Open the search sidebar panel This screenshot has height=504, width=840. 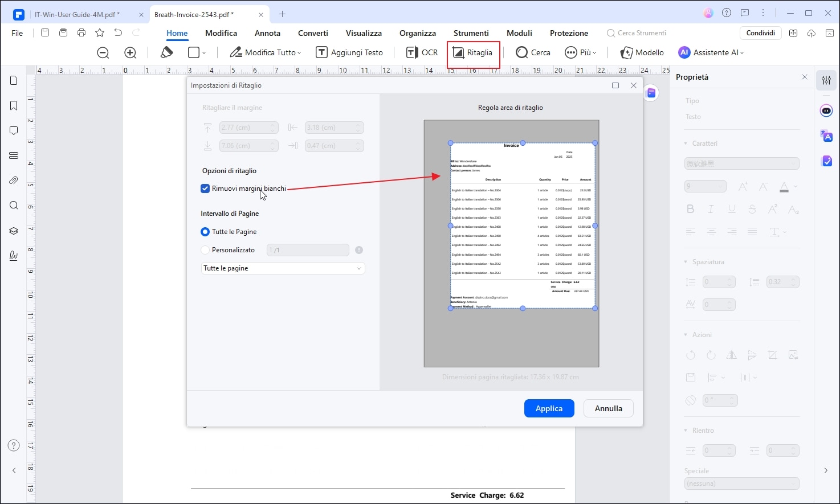point(14,206)
